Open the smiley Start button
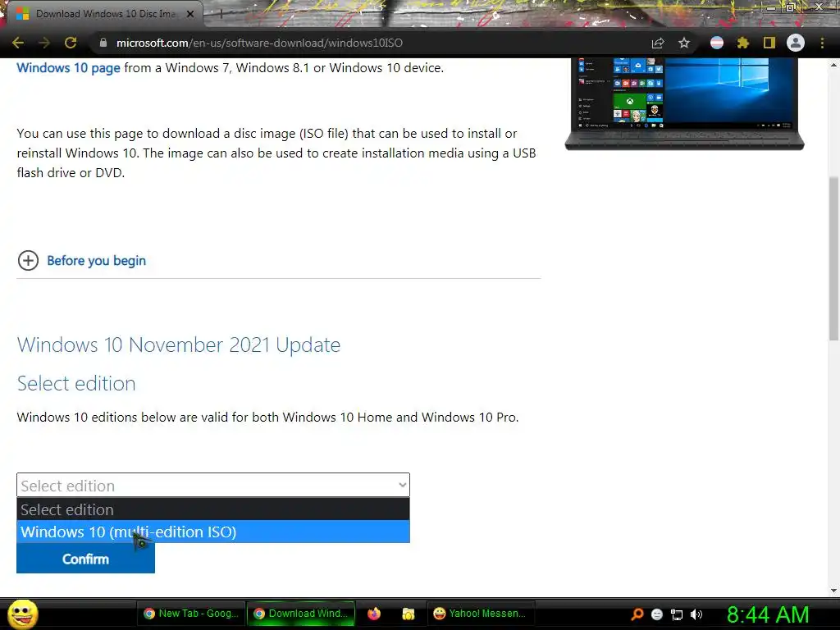840x630 pixels. (x=22, y=614)
